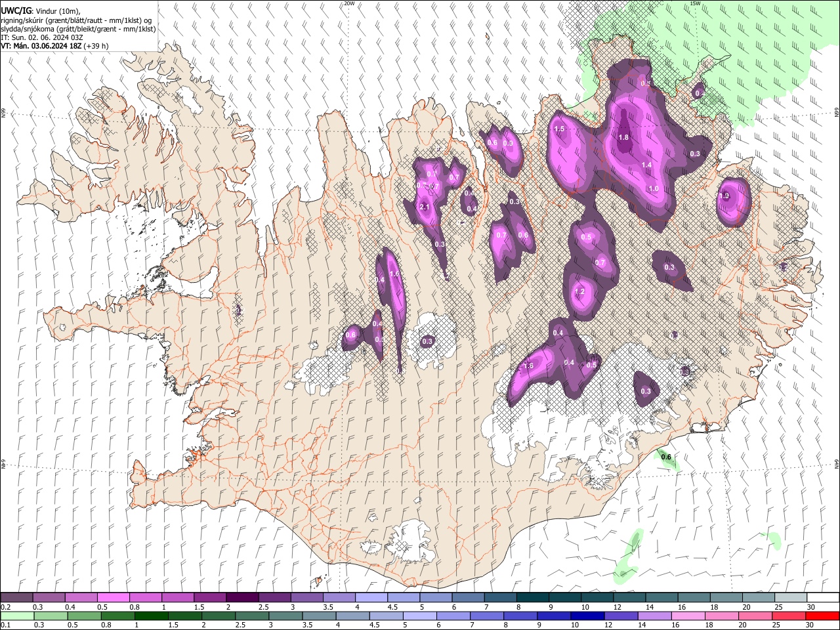
Task: Click the 15W longitude label at top
Action: 695,3
